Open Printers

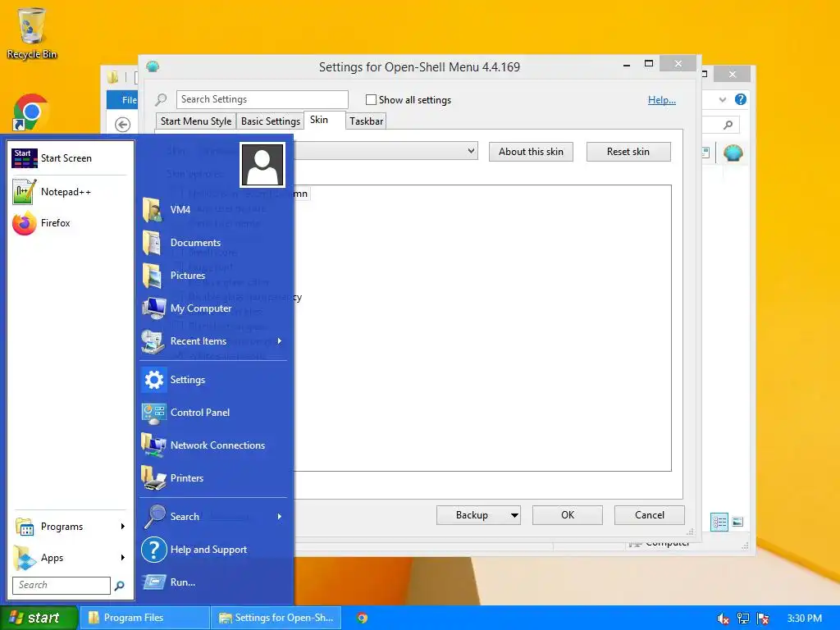point(214,478)
